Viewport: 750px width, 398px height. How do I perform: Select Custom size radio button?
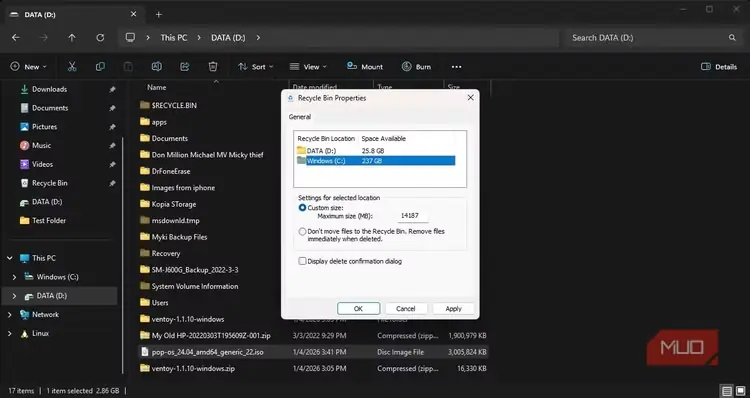click(302, 208)
